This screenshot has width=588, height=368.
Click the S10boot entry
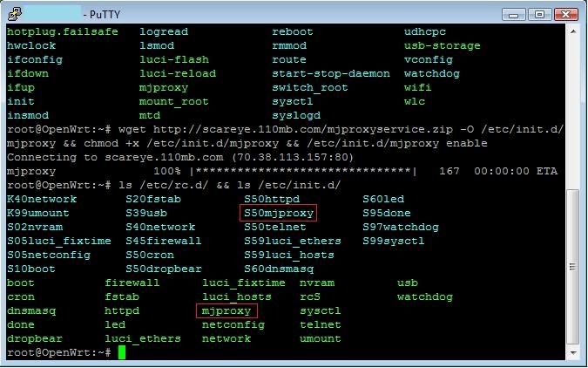[x=30, y=269]
